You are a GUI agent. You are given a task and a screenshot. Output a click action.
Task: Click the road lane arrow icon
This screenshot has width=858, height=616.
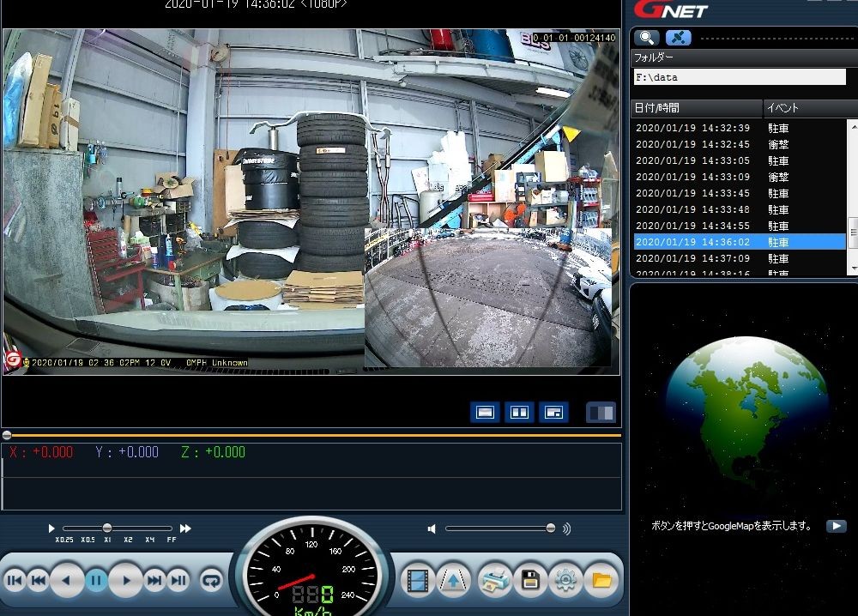coord(454,580)
